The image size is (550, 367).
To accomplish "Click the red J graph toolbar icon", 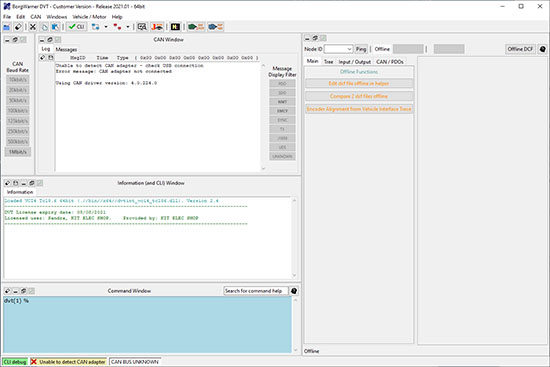I will pyautogui.click(x=157, y=27).
